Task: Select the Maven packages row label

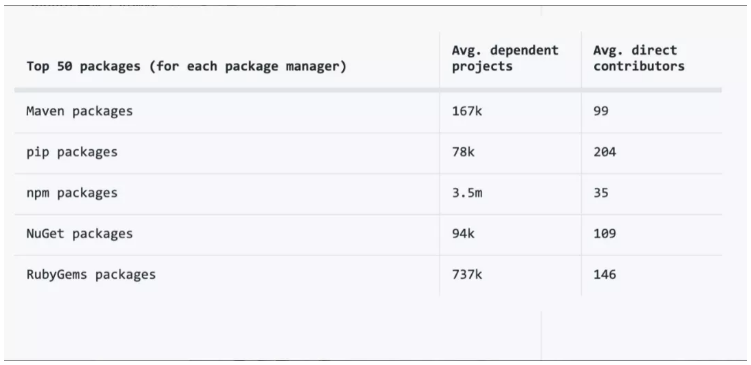Action: click(80, 111)
